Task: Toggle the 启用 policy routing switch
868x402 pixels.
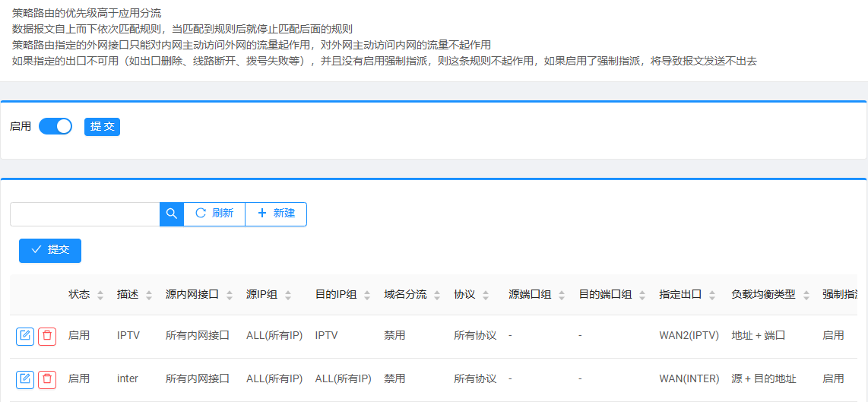Action: 55,127
